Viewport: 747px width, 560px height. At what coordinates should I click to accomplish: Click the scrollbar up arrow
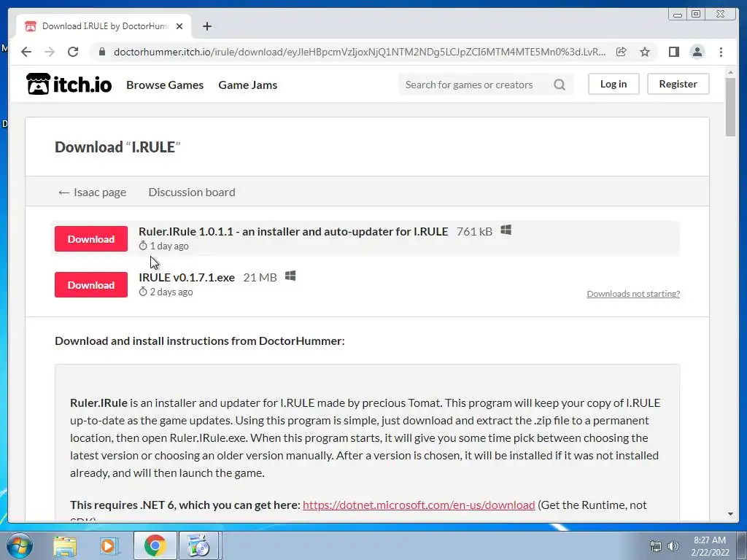click(730, 72)
